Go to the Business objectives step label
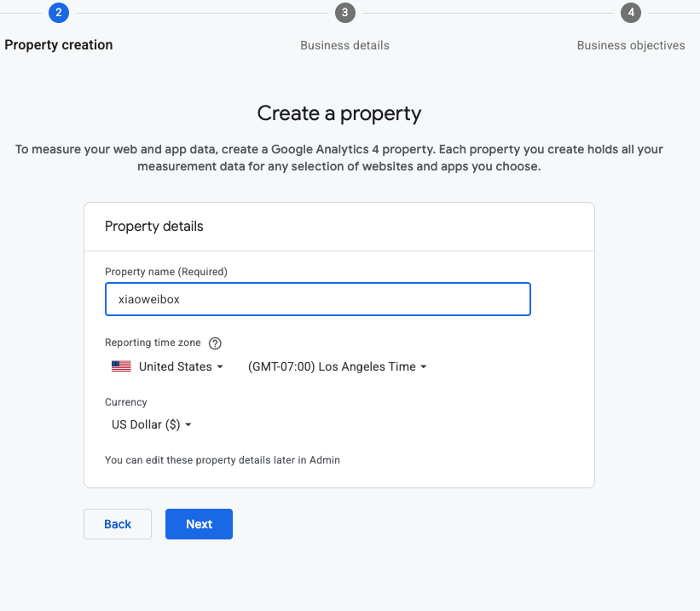700x611 pixels. coord(631,45)
